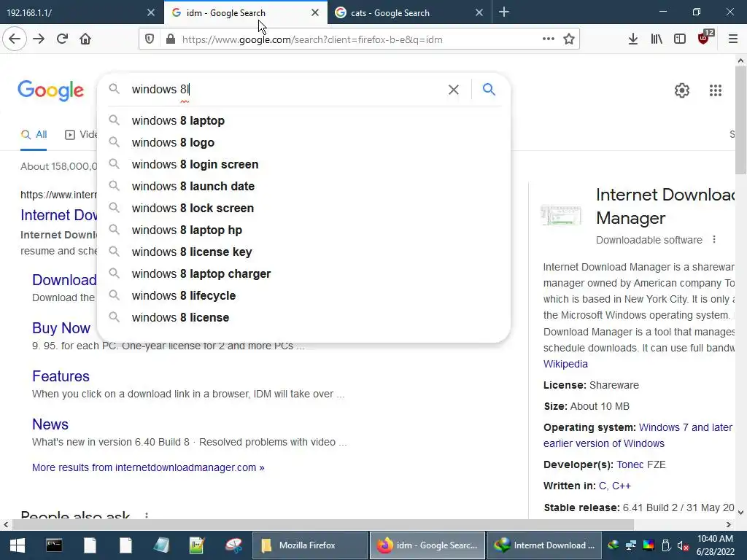Open a new browser tab

(503, 12)
